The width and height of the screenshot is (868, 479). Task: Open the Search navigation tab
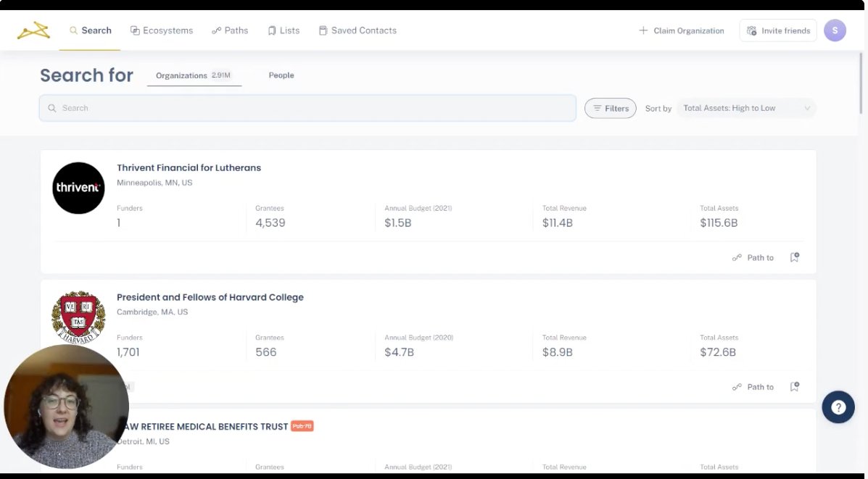click(x=90, y=30)
